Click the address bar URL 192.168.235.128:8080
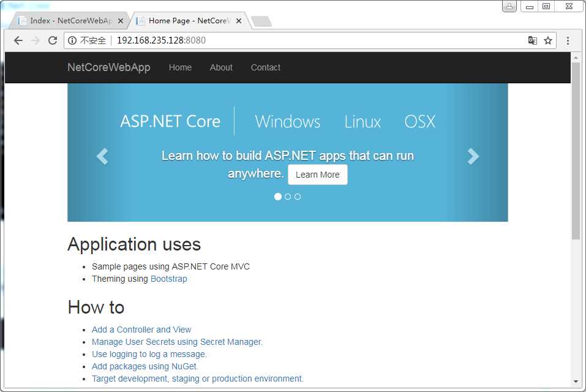The image size is (586, 392). 161,40
